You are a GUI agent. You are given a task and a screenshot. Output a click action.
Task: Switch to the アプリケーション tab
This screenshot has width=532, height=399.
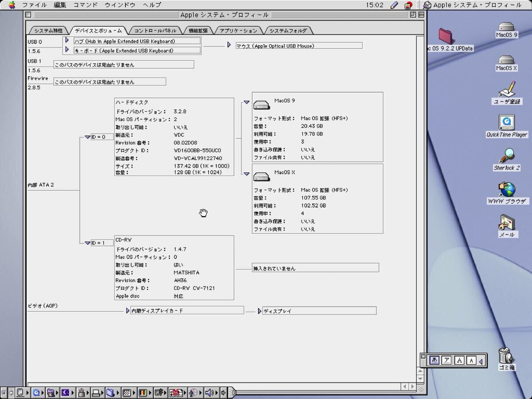(238, 31)
